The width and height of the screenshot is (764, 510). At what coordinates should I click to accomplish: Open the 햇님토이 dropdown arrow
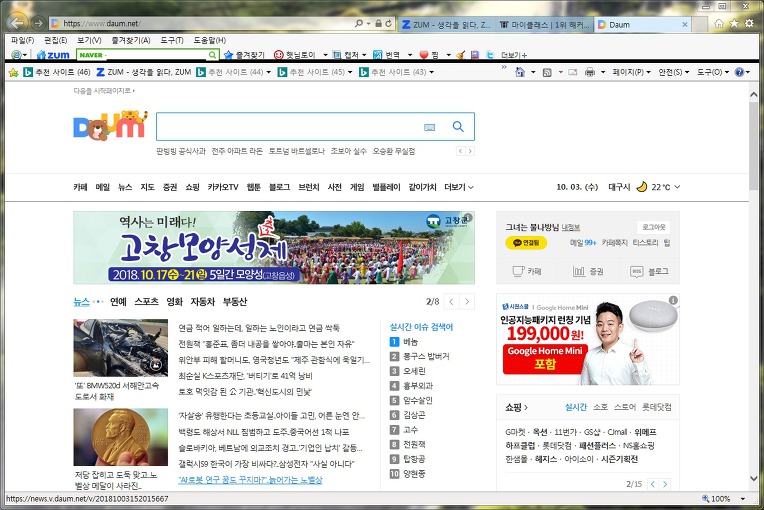click(x=325, y=55)
